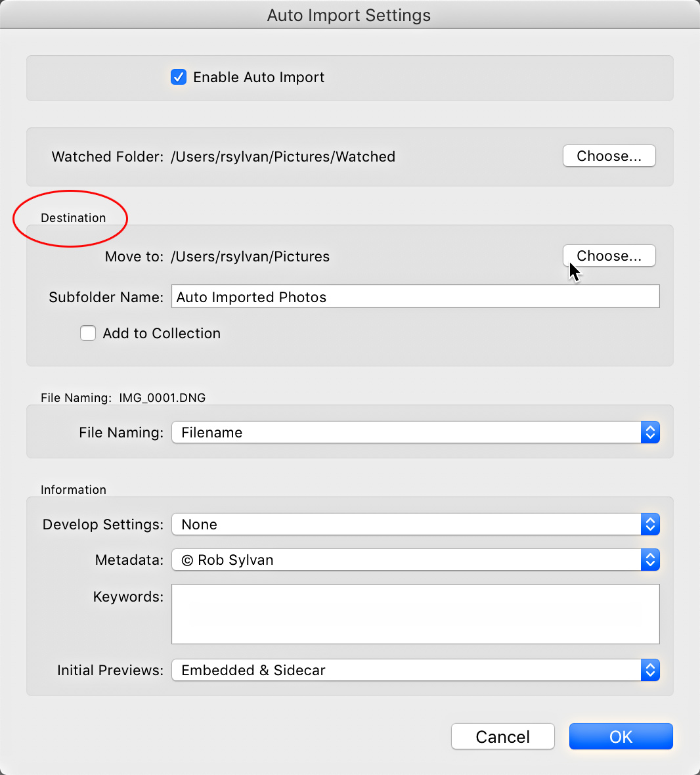Disable the Enable Auto Import checkbox
This screenshot has height=775, width=700.
pyautogui.click(x=178, y=77)
